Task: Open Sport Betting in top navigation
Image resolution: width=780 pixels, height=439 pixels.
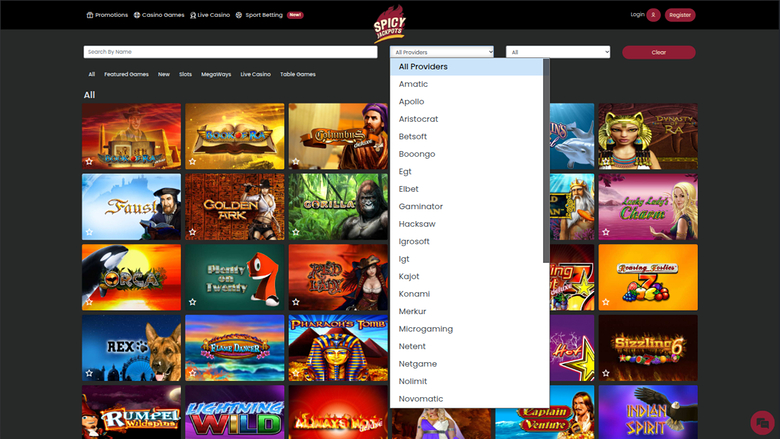Action: pyautogui.click(x=259, y=15)
